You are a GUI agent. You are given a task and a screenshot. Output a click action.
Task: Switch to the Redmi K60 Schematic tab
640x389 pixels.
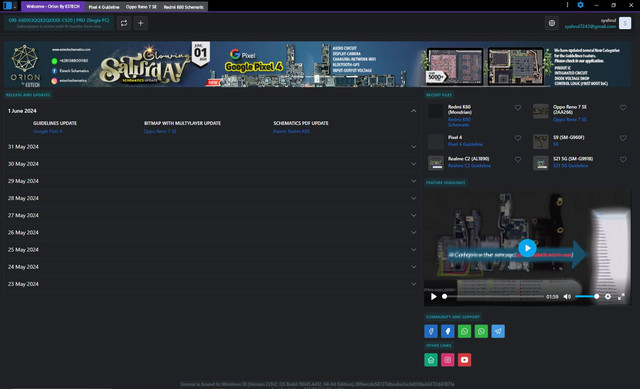(x=184, y=7)
